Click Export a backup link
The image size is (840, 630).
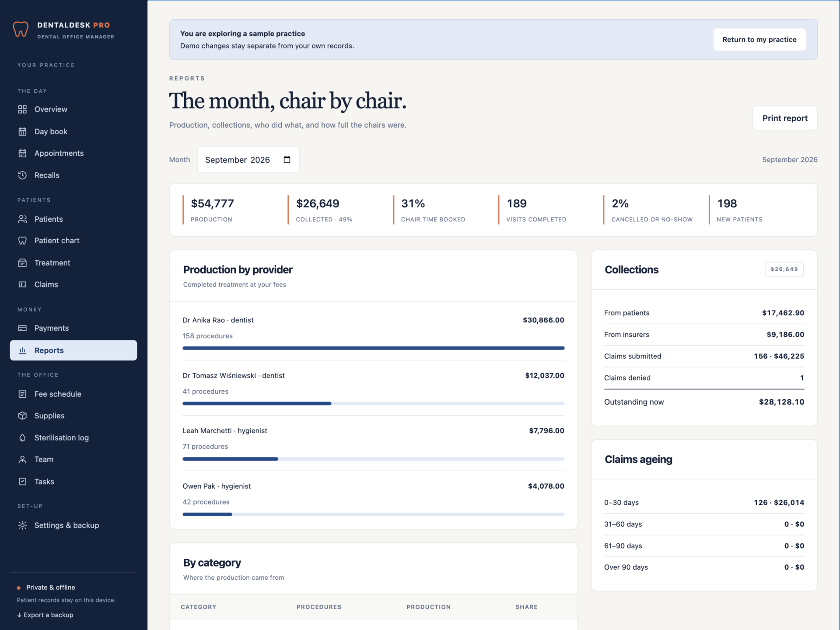[x=45, y=615]
